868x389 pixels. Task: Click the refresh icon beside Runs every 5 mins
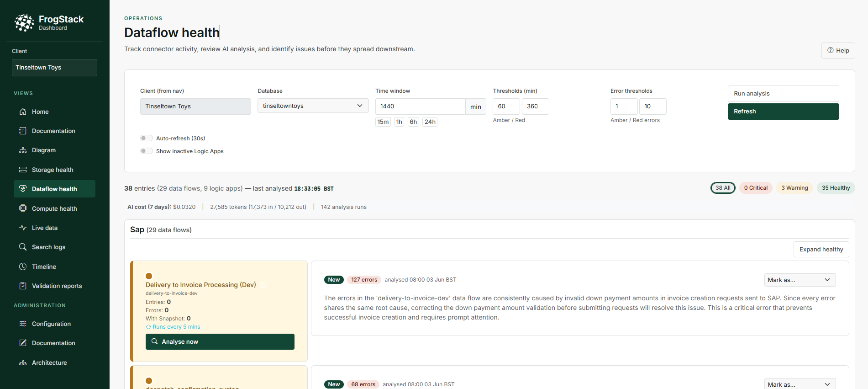[x=148, y=327]
